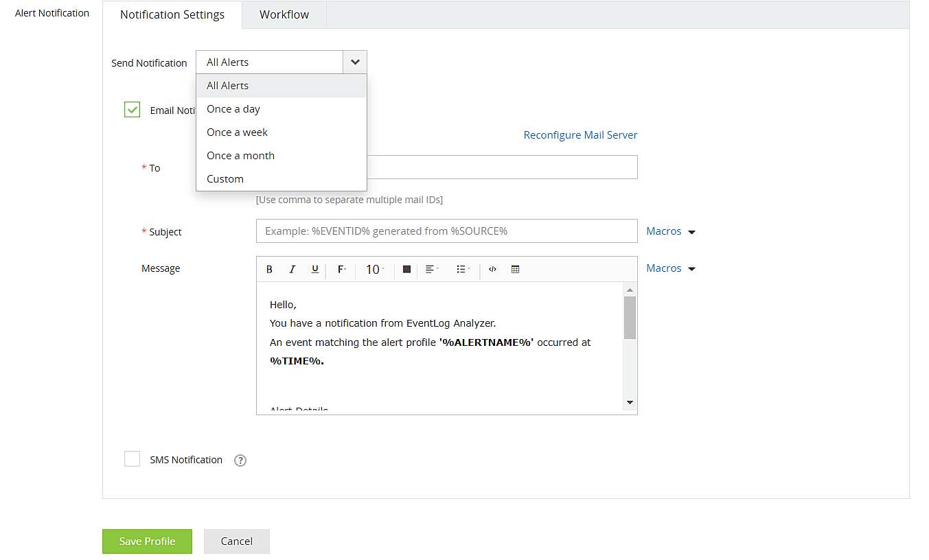Click the Save Profile button
The image size is (929, 560).
pos(147,541)
